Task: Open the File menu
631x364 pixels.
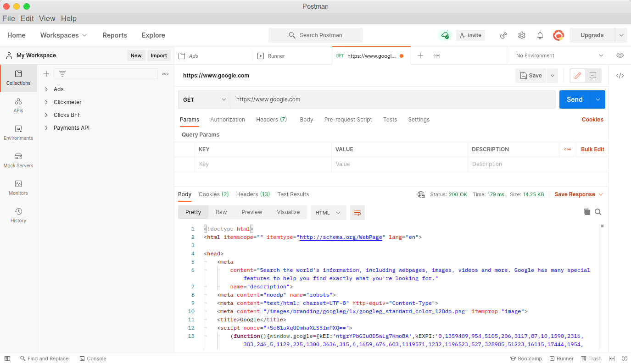Action: 9,18
